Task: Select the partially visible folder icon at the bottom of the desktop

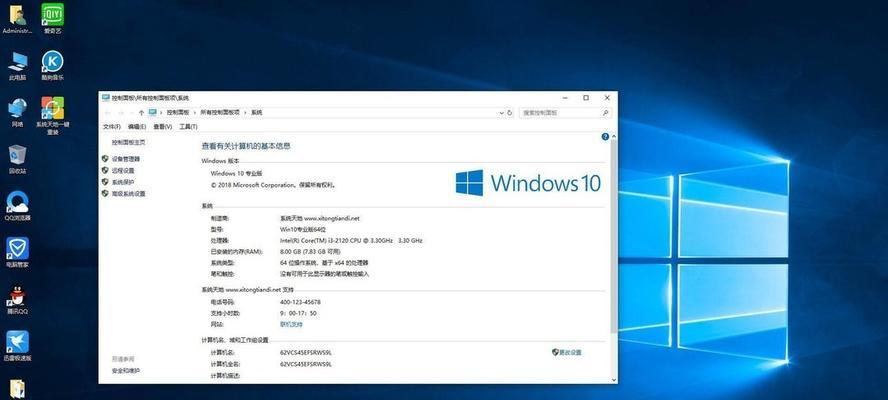Action: [18, 390]
